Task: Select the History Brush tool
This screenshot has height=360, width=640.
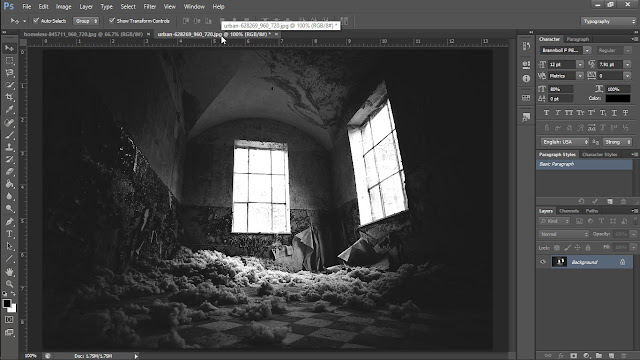Action: coord(9,159)
